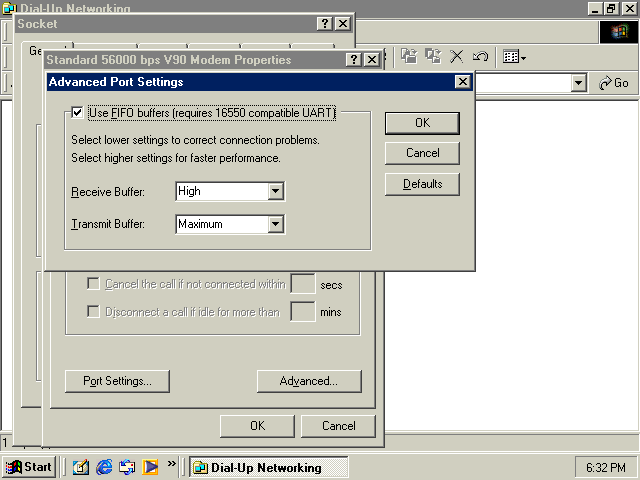Screen dimensions: 640x480
Task: Open the Receive Buffer dropdown
Action: [276, 191]
